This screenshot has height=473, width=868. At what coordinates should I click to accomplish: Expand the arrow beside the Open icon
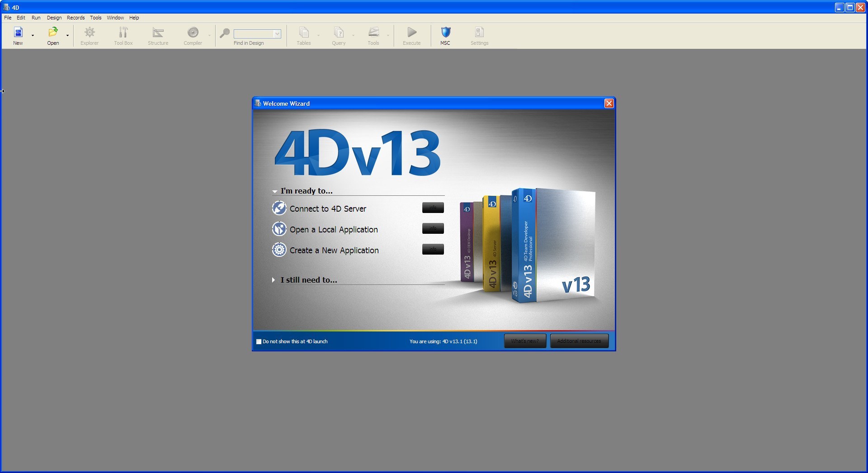(67, 35)
